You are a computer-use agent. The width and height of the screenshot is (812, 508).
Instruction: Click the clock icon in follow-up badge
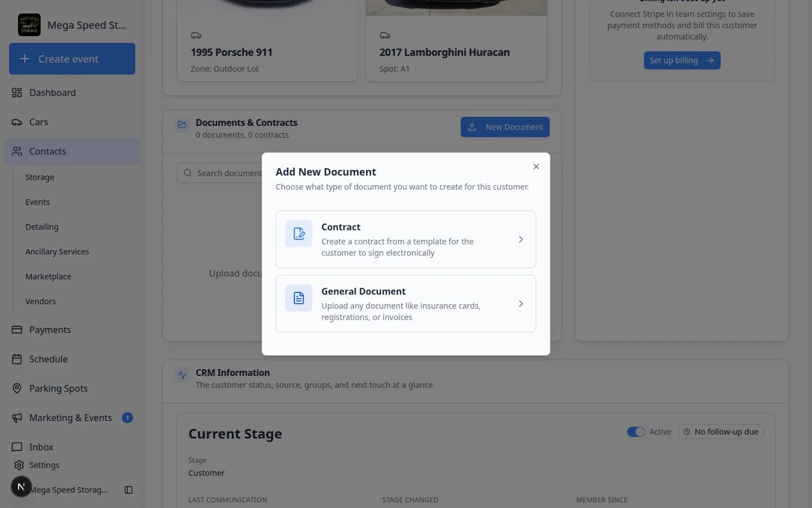(x=687, y=432)
